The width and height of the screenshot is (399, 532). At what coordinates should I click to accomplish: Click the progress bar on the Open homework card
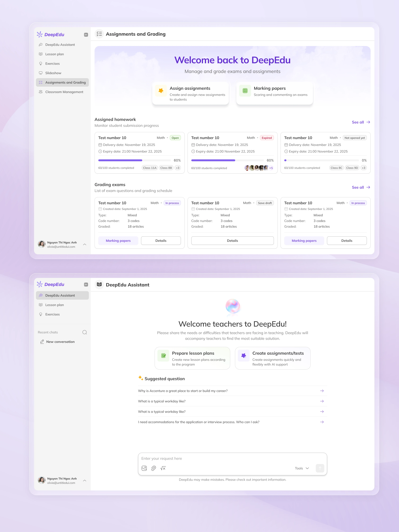click(x=135, y=160)
